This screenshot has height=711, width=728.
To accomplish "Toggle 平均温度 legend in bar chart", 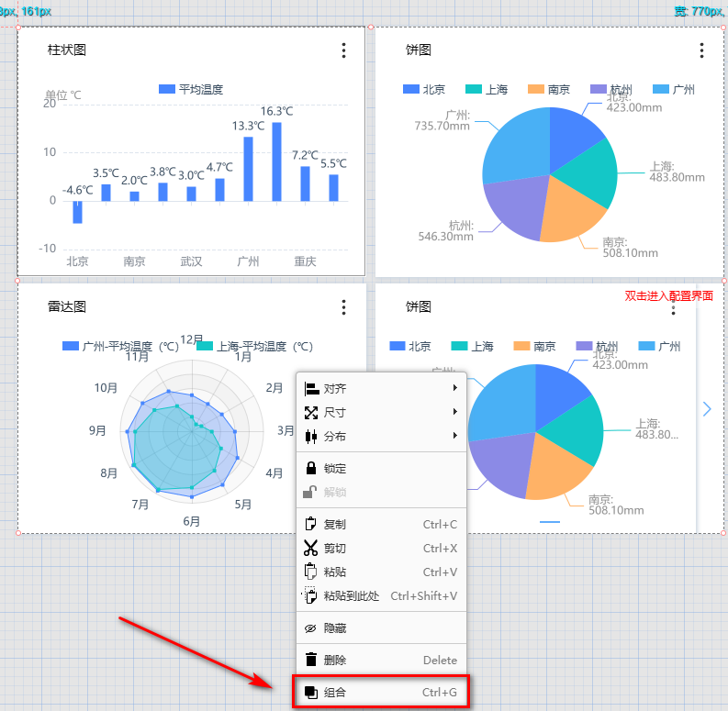I will point(191,89).
